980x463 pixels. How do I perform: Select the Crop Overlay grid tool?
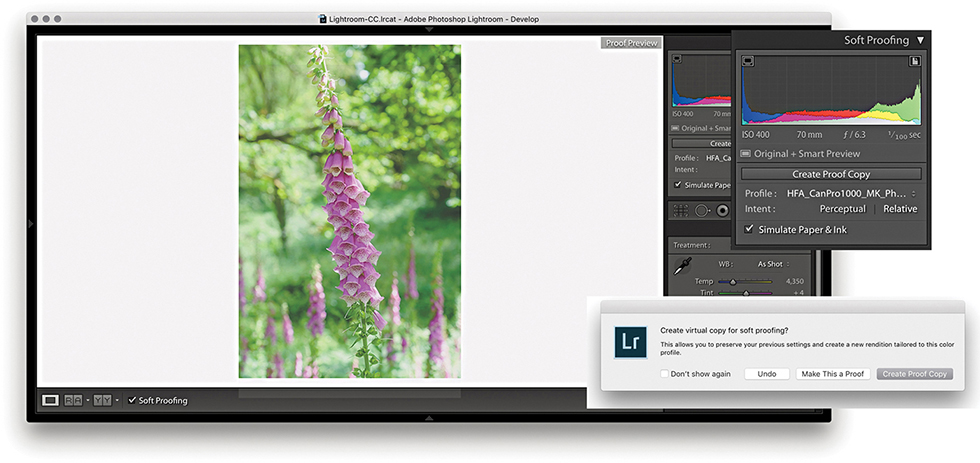click(x=681, y=211)
